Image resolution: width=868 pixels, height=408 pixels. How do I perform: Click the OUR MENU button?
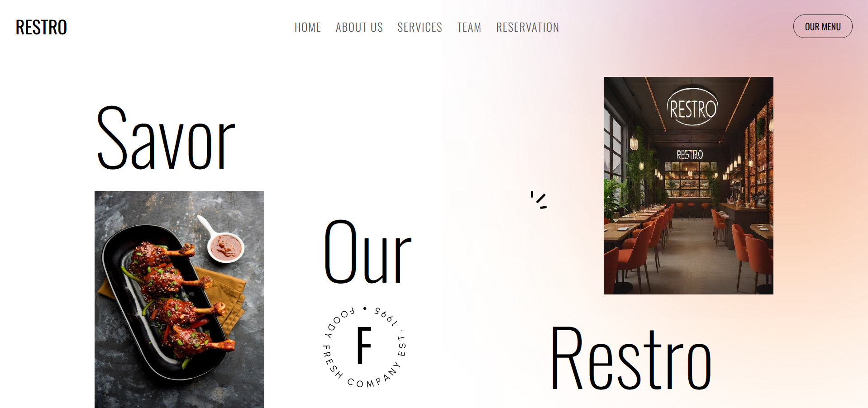(x=822, y=27)
